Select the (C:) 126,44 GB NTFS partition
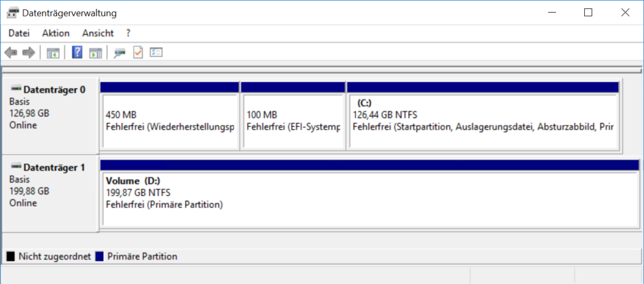 pos(482,121)
